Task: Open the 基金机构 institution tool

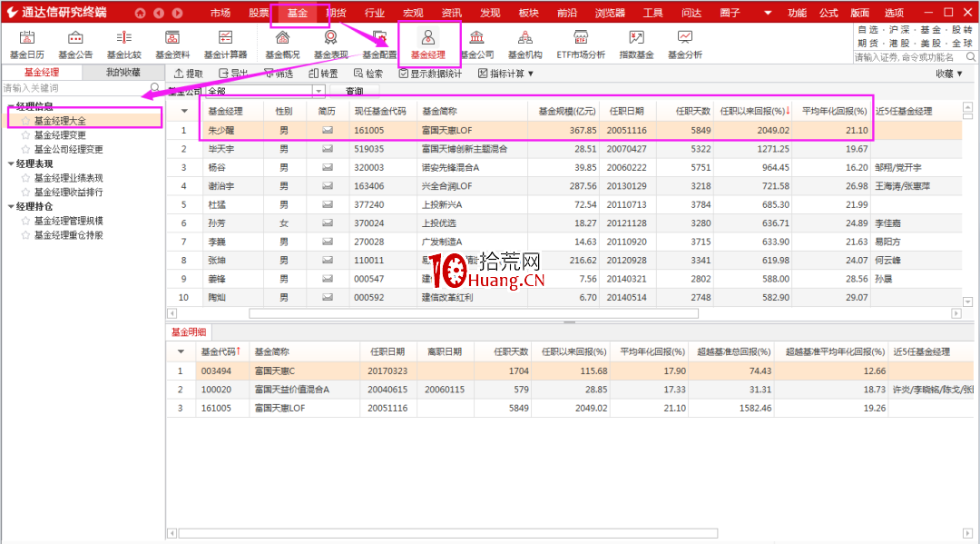Action: tap(525, 45)
